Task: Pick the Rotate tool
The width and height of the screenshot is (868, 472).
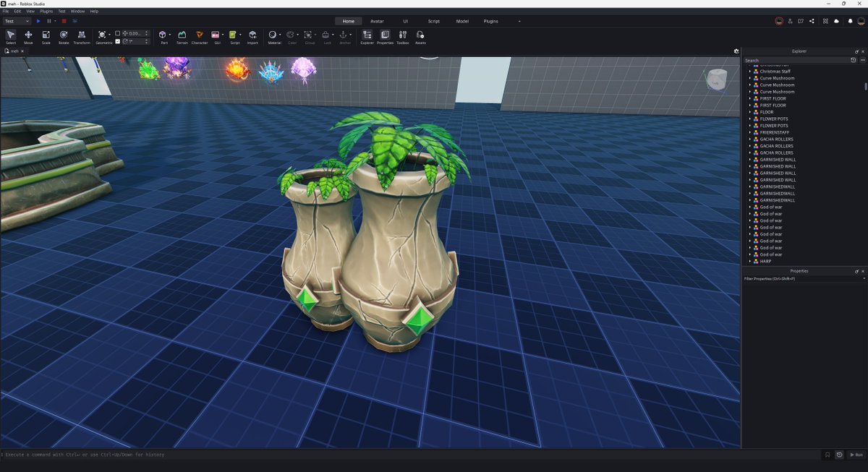Action: (x=64, y=37)
